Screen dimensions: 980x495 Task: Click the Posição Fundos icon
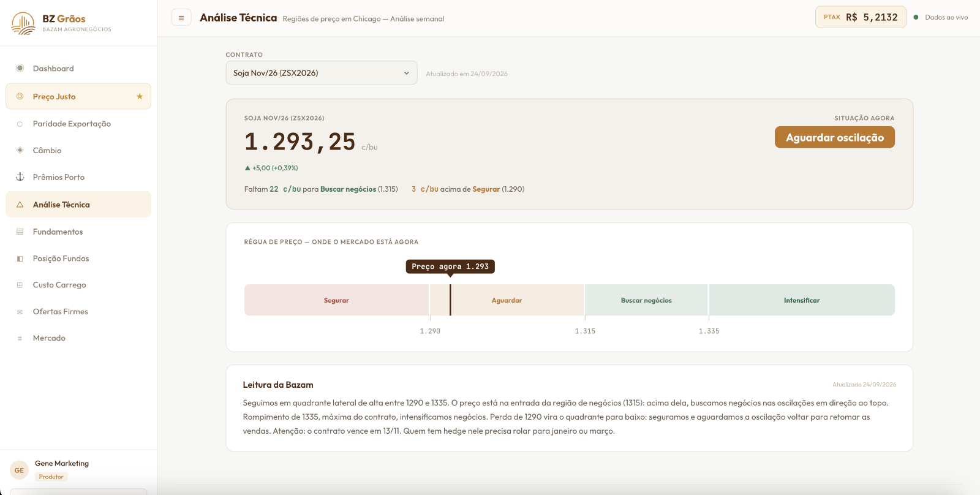(x=20, y=259)
